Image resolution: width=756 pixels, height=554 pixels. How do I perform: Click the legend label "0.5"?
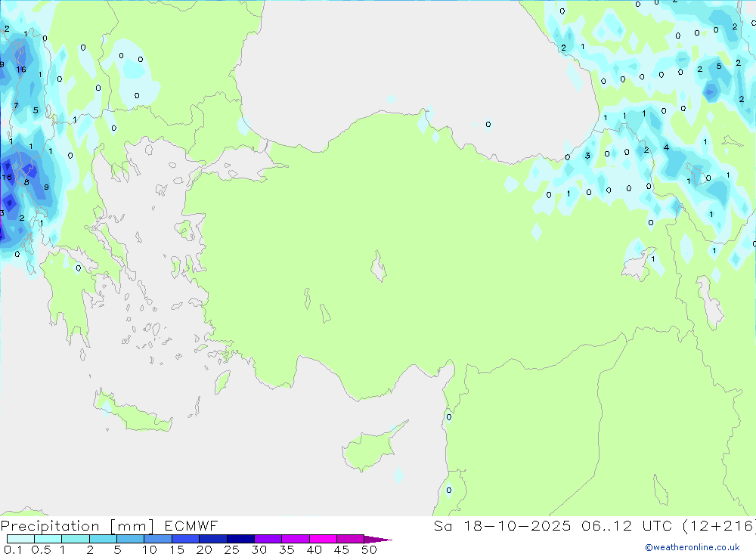click(x=41, y=549)
